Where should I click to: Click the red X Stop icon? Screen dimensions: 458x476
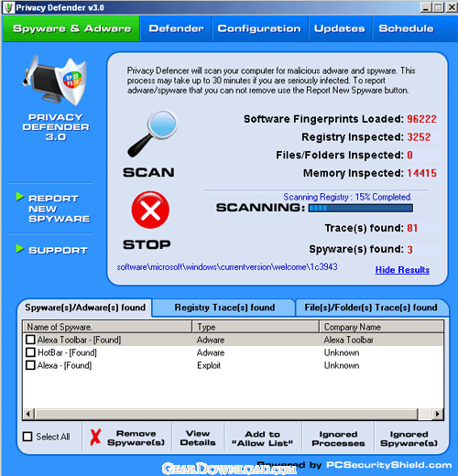pyautogui.click(x=150, y=210)
